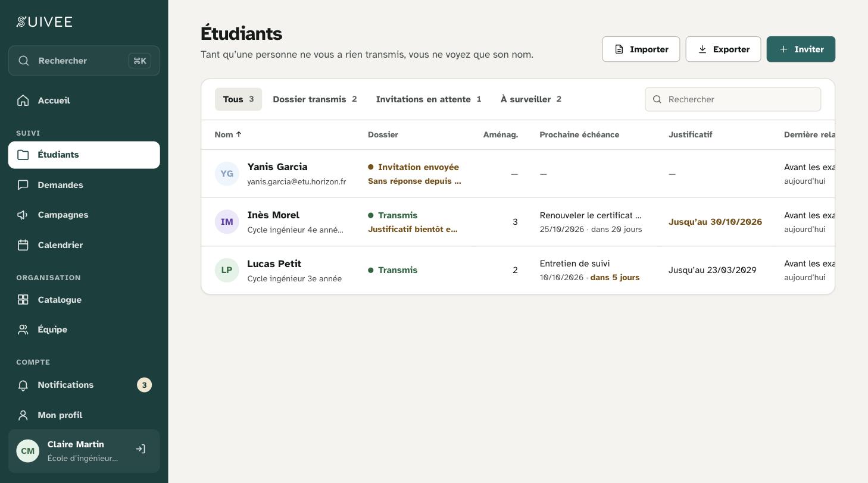Sort by the Nom column header
Image resolution: width=868 pixels, height=483 pixels.
tap(228, 134)
